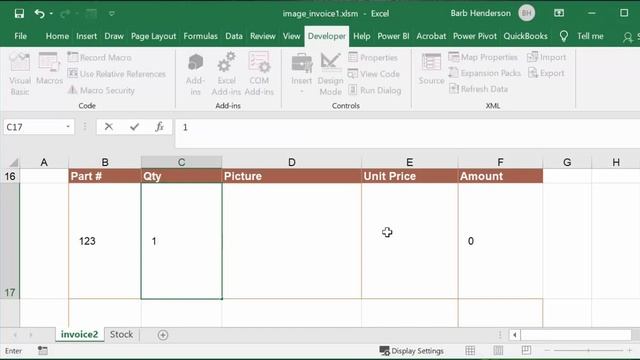This screenshot has width=640, height=360.
Task: Open control Properties
Action: pos(373,58)
